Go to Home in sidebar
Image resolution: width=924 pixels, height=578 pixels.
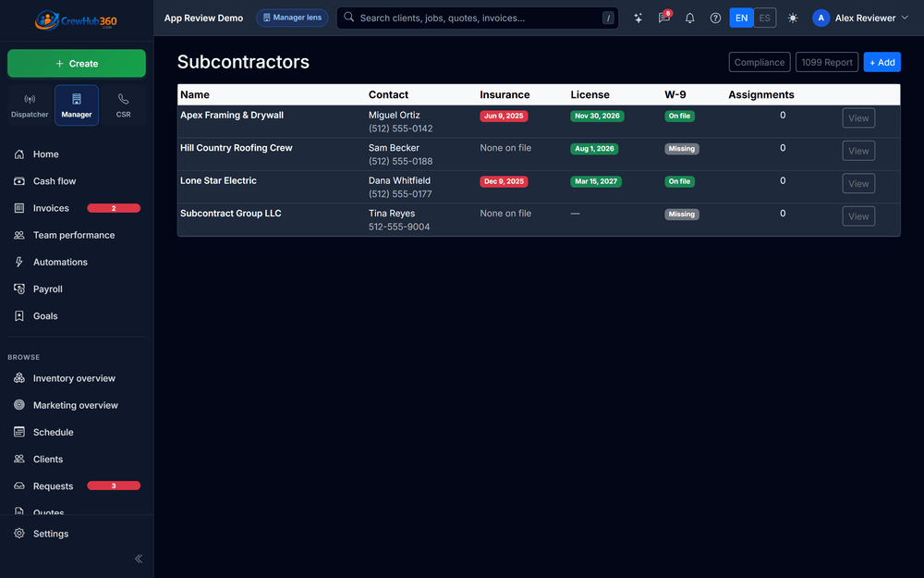(x=77, y=154)
